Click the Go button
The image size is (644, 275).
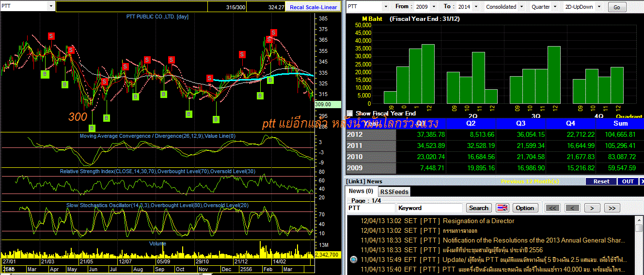(x=616, y=7)
